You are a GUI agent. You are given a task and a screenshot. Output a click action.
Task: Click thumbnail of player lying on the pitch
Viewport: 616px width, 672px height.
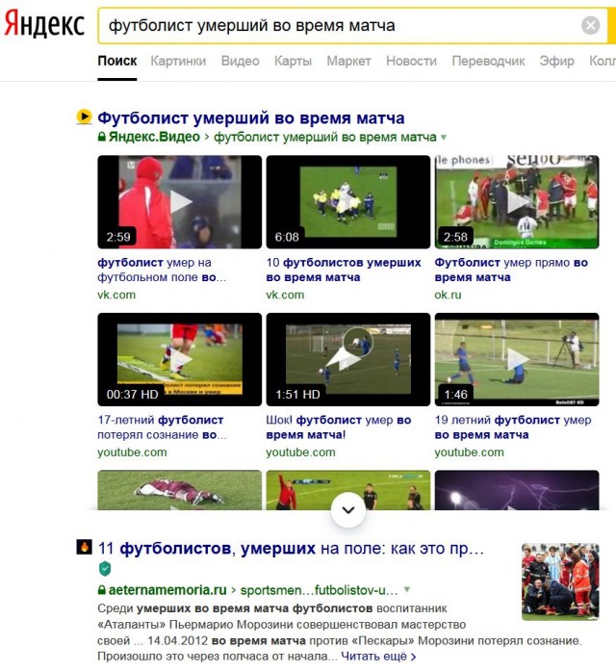click(x=179, y=490)
